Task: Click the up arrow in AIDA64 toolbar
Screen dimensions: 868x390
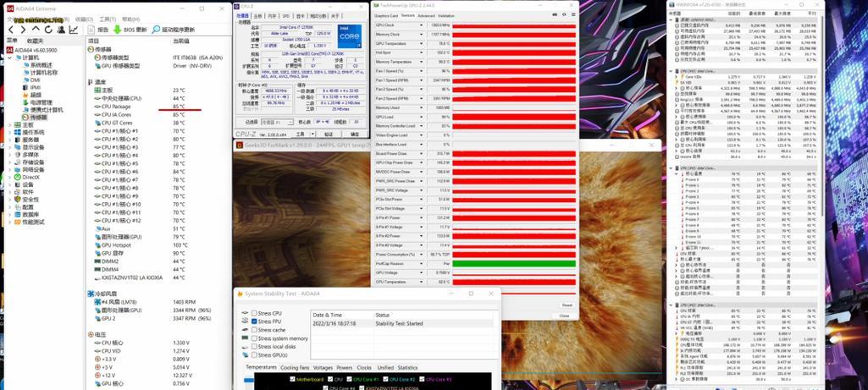Action: [36, 30]
